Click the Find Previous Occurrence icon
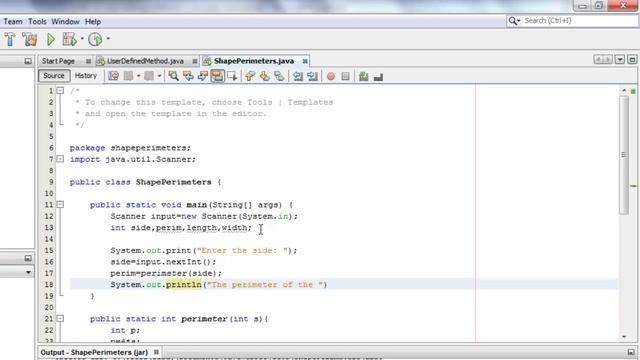The width and height of the screenshot is (640, 360). [x=188, y=76]
